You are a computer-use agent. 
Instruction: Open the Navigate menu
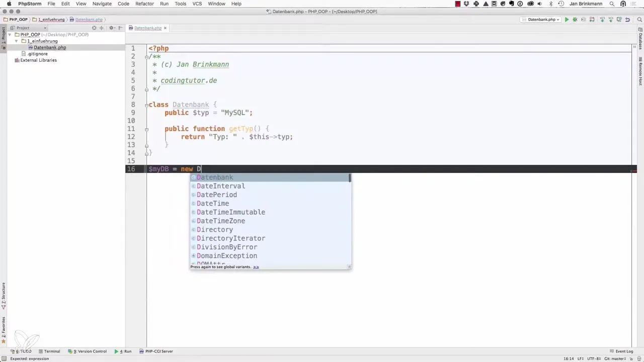pyautogui.click(x=102, y=4)
